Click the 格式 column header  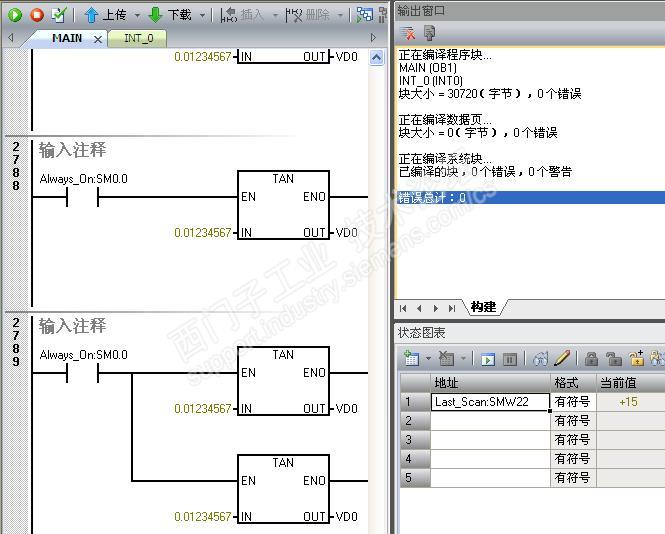pos(573,383)
